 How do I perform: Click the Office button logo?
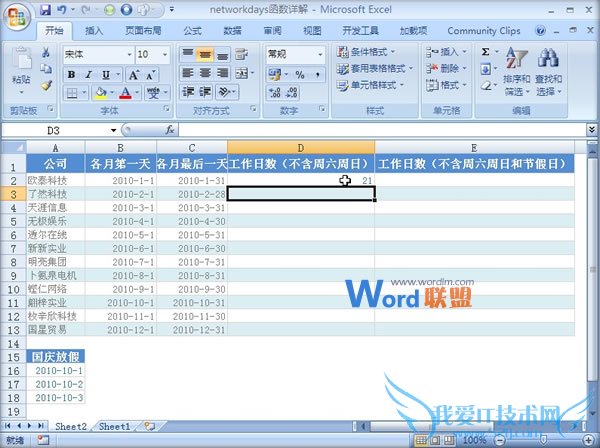(x=16, y=16)
